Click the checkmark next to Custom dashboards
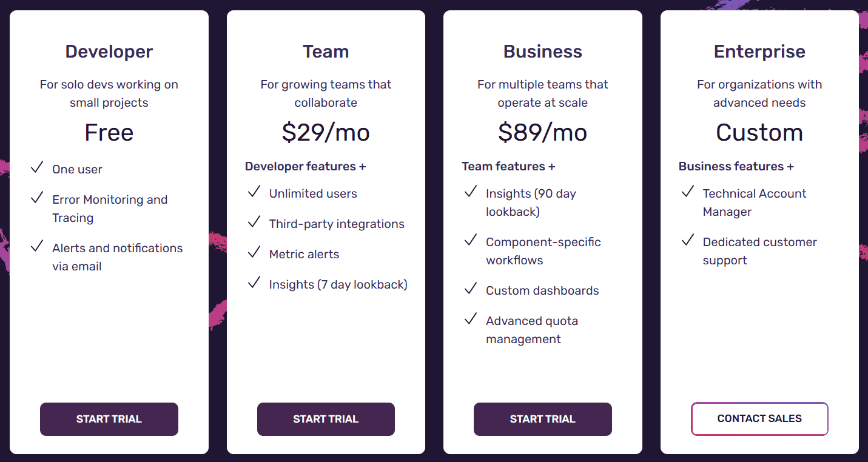868x462 pixels. [x=471, y=289]
